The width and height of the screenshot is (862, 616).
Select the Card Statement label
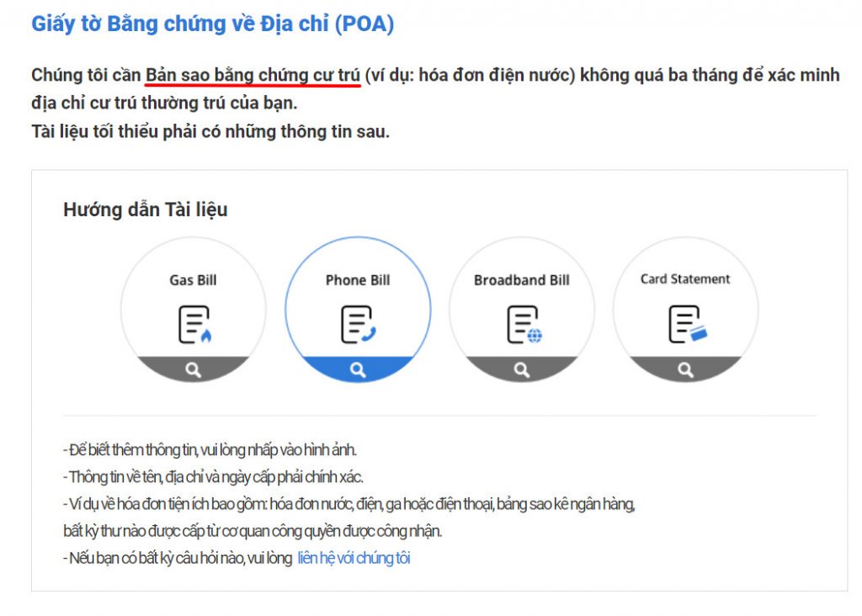tap(685, 279)
